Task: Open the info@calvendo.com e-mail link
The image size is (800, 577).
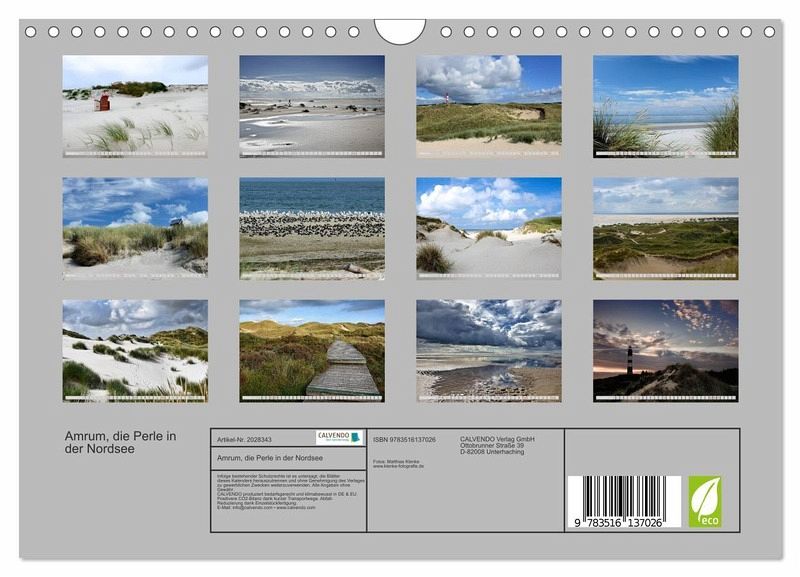Action: [x=252, y=508]
